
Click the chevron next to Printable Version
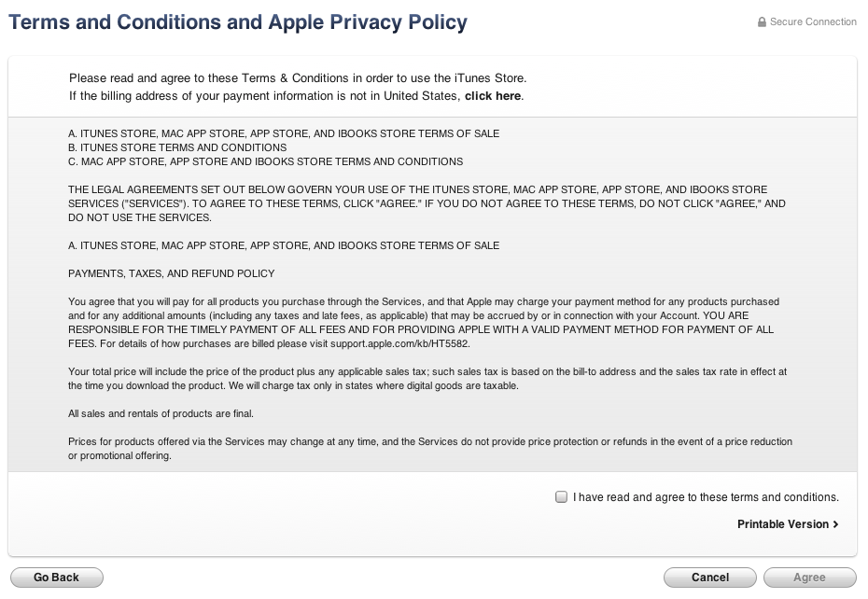coord(835,524)
